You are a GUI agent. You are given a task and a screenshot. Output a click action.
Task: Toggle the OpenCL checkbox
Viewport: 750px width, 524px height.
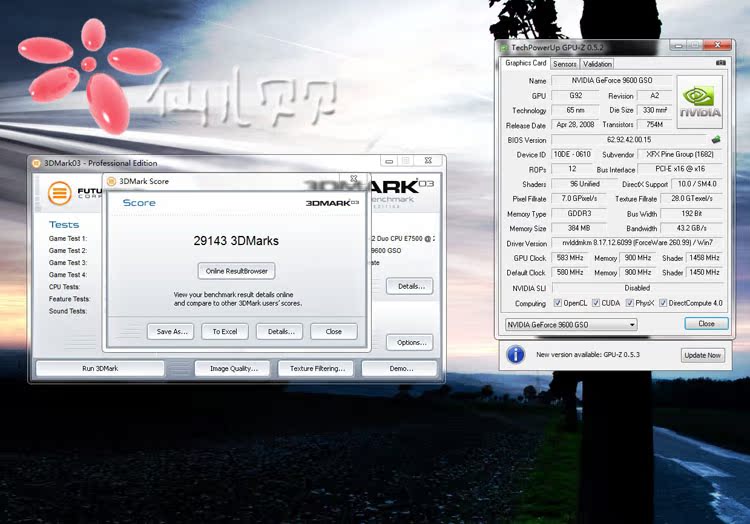[557, 303]
